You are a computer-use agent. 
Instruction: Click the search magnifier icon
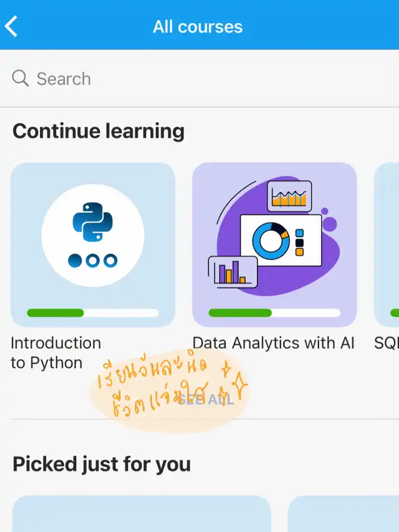point(21,79)
